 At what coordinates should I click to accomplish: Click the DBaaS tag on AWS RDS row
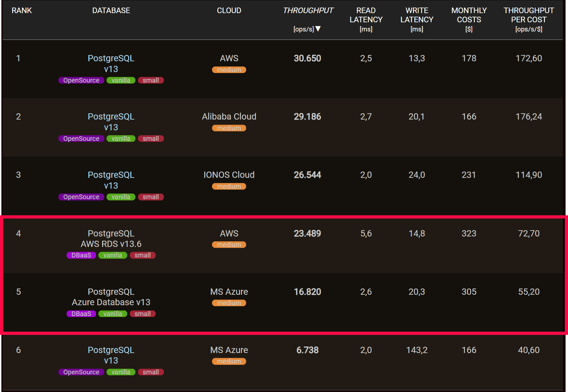pos(81,255)
